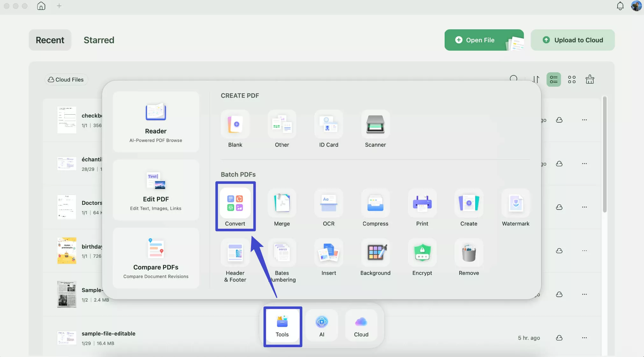Click the Tools button in bottom bar
This screenshot has width=644, height=357.
coord(283,326)
